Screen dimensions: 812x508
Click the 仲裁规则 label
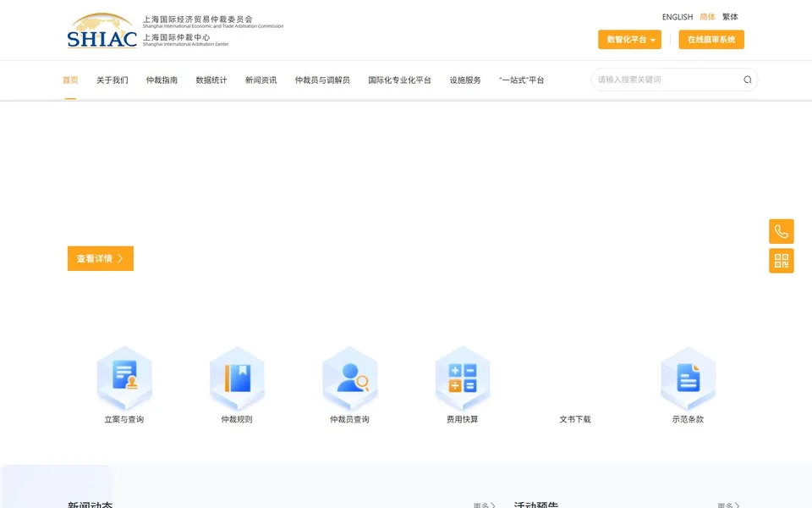point(237,419)
